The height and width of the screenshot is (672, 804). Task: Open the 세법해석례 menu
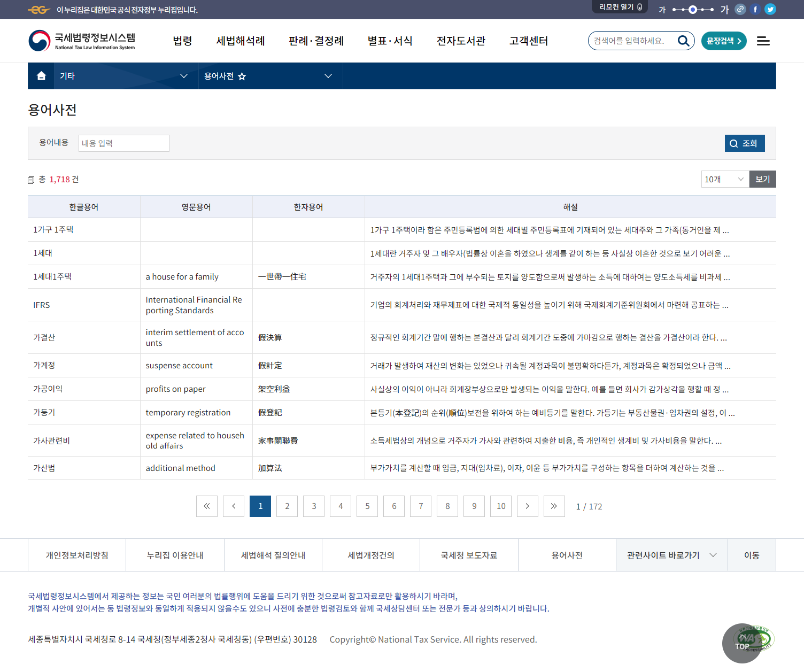pyautogui.click(x=240, y=41)
